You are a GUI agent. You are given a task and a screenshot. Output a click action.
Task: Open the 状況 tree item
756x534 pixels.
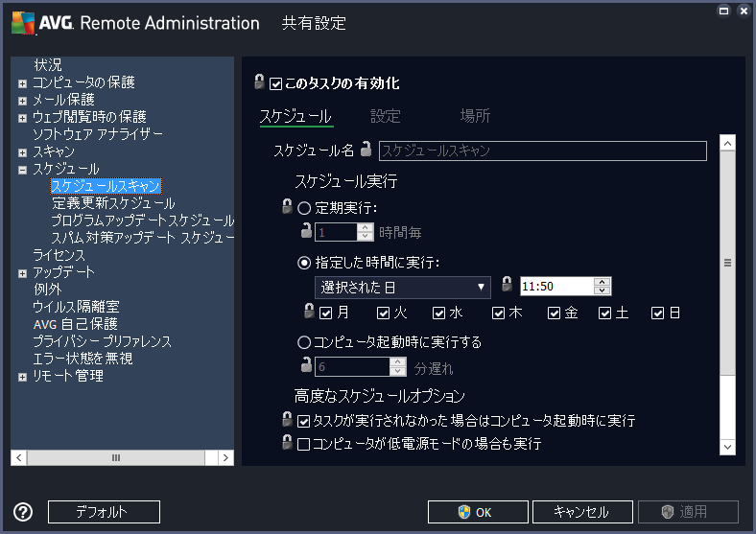47,65
